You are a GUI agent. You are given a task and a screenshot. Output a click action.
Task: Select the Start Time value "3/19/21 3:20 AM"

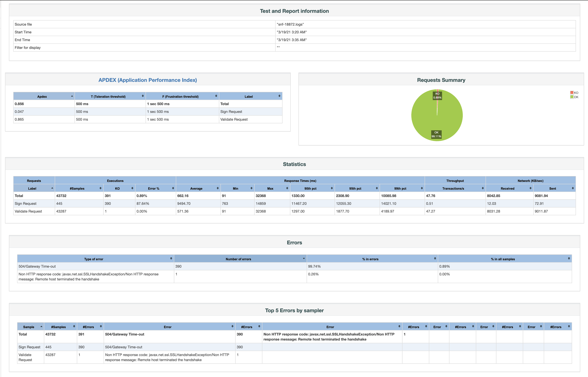(292, 32)
